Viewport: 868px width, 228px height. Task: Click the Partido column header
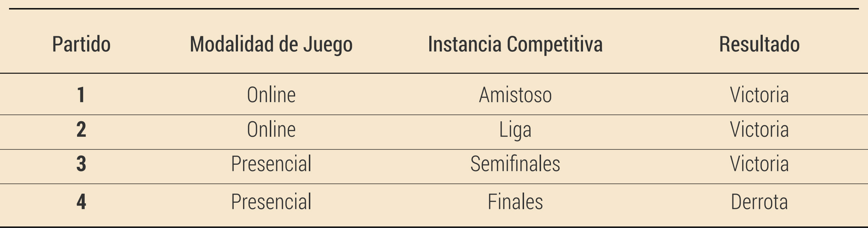point(81,44)
